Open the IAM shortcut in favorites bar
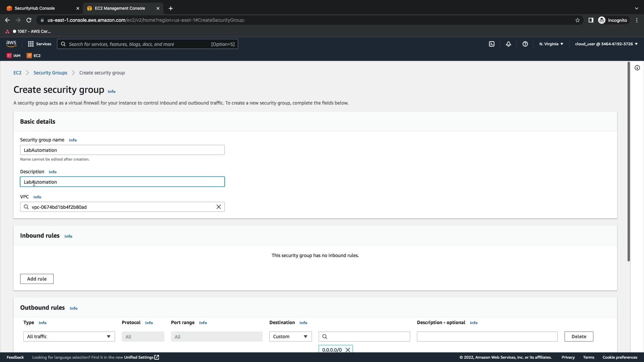 point(13,56)
